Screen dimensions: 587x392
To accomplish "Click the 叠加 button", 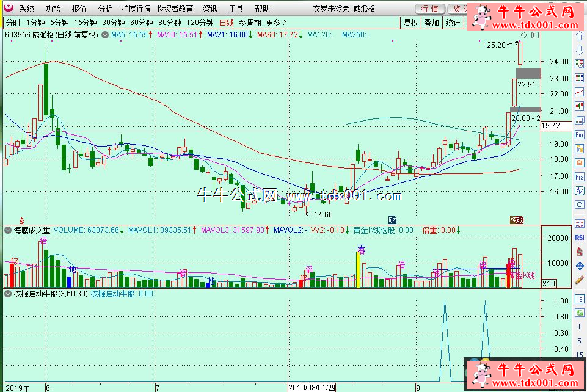I will [431, 23].
